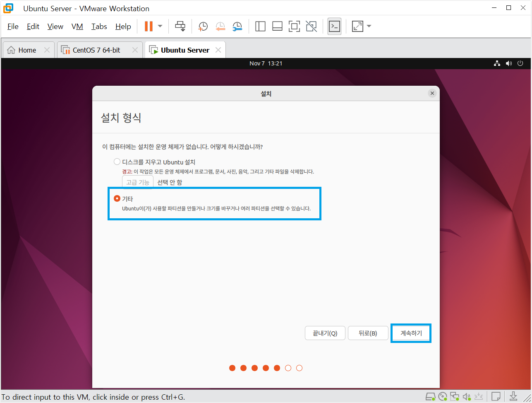
Task: Open the power options dropdown arrow beside Suspend
Action: (x=160, y=27)
